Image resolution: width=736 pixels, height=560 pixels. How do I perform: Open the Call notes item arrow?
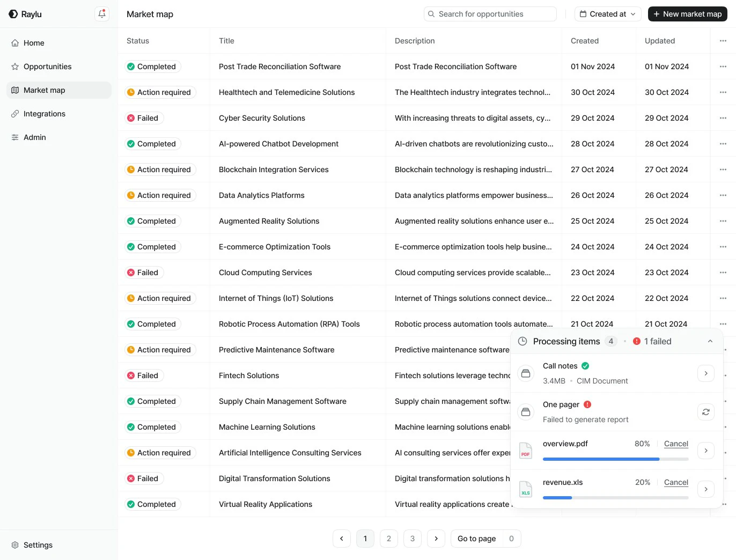(x=706, y=373)
